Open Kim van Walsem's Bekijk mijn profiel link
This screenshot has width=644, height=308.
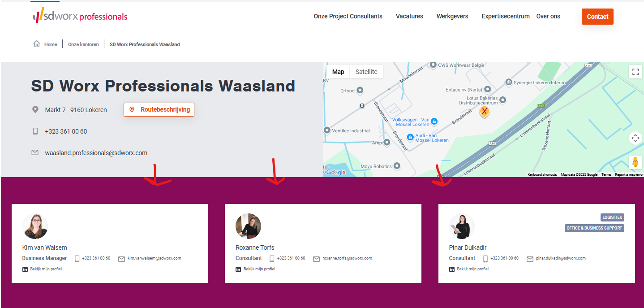[46, 269]
